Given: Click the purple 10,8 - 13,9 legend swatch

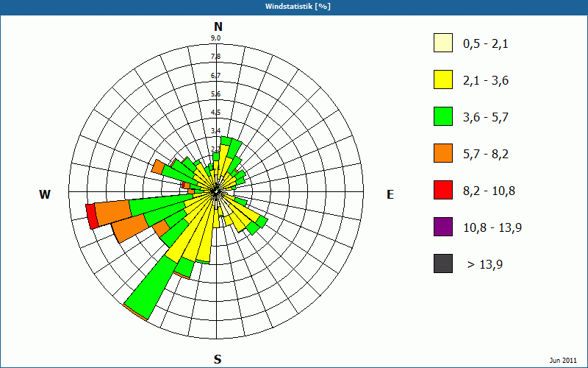Looking at the screenshot, I should pos(443,227).
